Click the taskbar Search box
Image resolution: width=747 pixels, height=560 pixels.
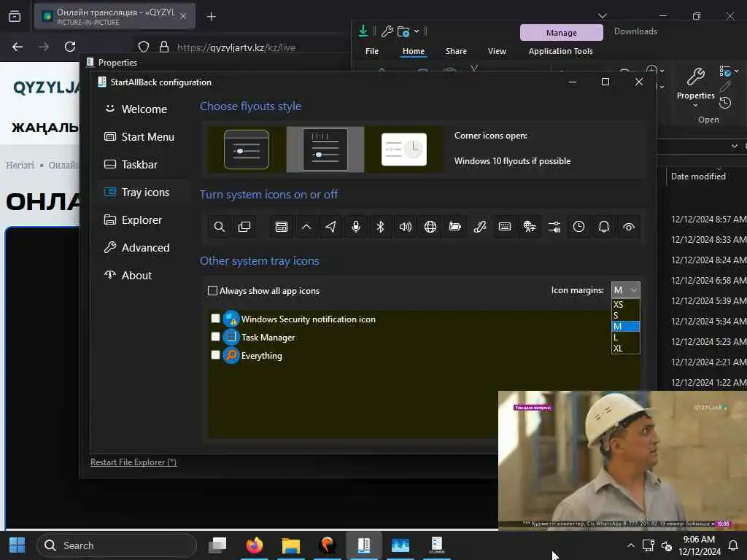117,545
